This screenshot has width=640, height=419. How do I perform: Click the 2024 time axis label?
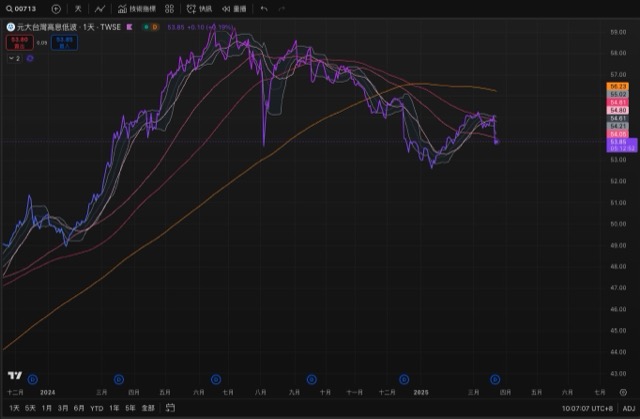point(47,392)
